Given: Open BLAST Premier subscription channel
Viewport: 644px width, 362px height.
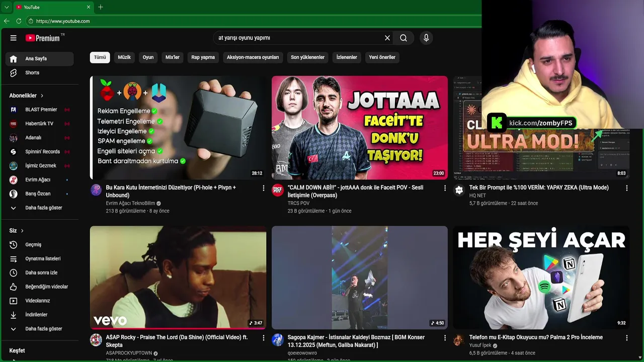Looking at the screenshot, I should click(x=39, y=110).
